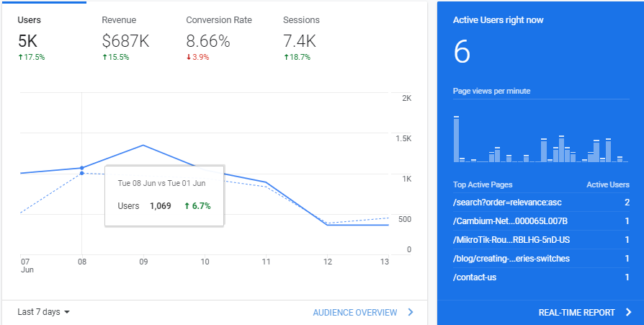This screenshot has height=325, width=644.
Task: Click the dropdown arrow beside Last 7 days
Action: (x=67, y=312)
